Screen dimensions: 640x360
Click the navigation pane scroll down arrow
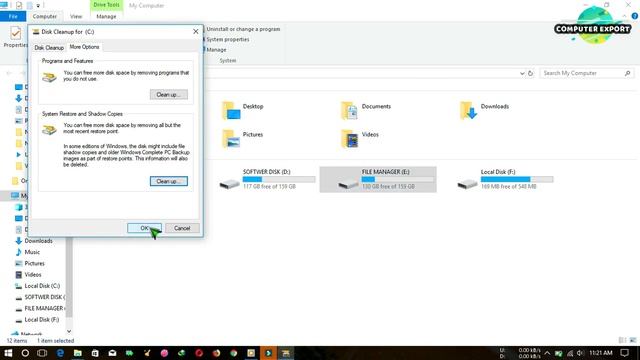point(69,331)
